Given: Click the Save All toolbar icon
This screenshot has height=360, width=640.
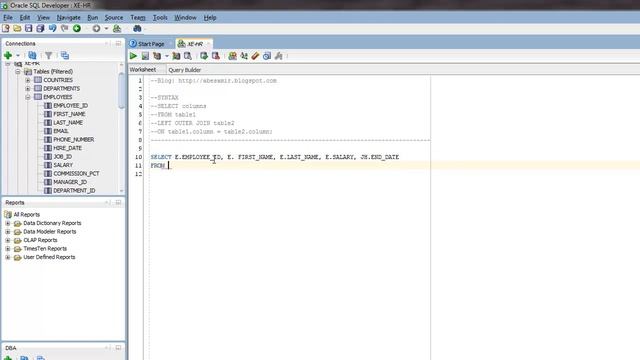Looking at the screenshot, I should coord(40,29).
